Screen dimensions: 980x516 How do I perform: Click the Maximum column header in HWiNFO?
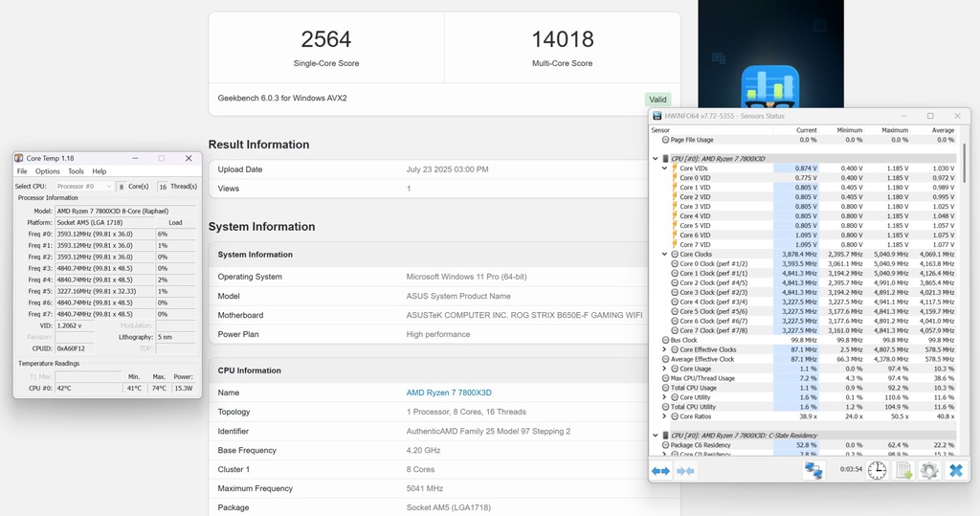pos(895,130)
